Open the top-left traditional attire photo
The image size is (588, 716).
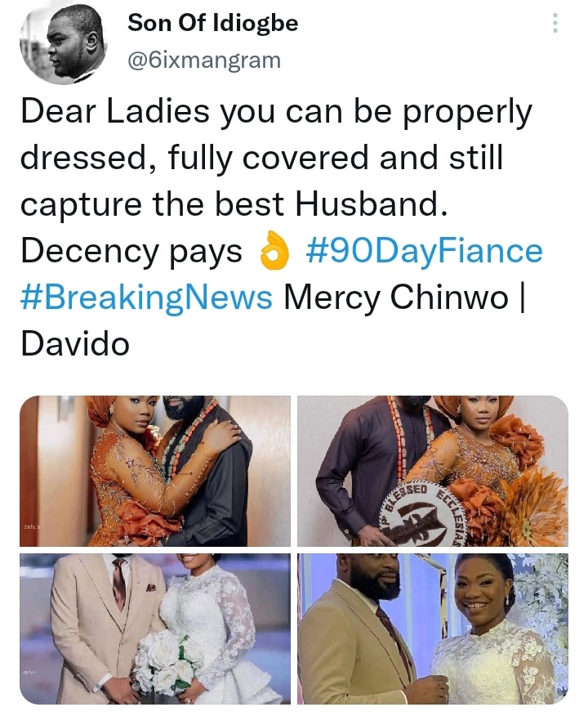(x=155, y=471)
